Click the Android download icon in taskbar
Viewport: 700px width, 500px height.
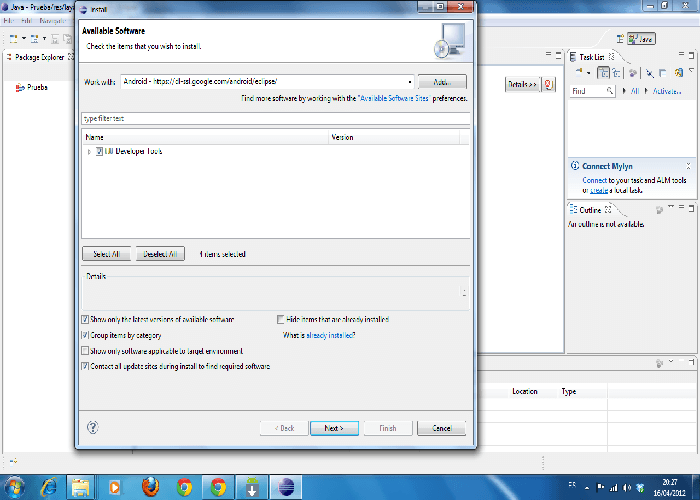tap(252, 488)
